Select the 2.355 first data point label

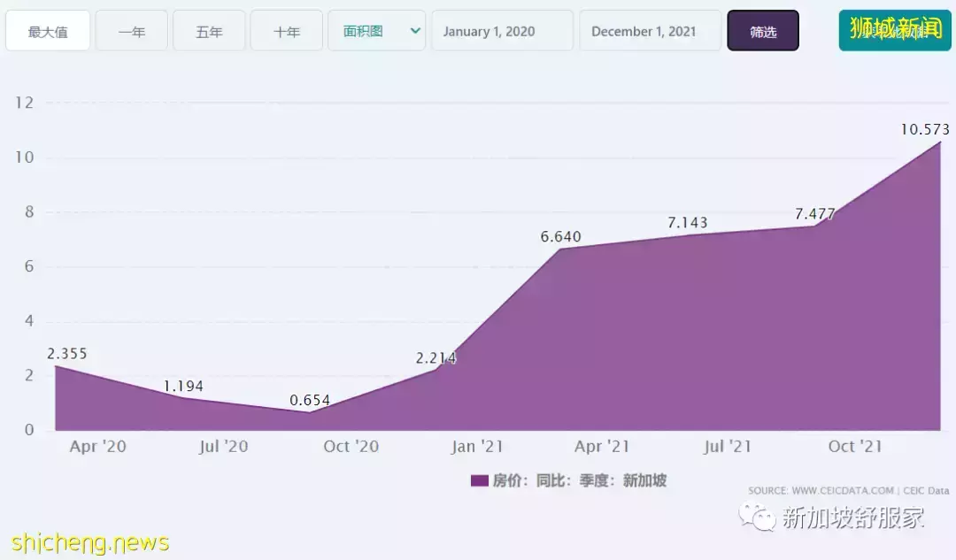point(67,354)
